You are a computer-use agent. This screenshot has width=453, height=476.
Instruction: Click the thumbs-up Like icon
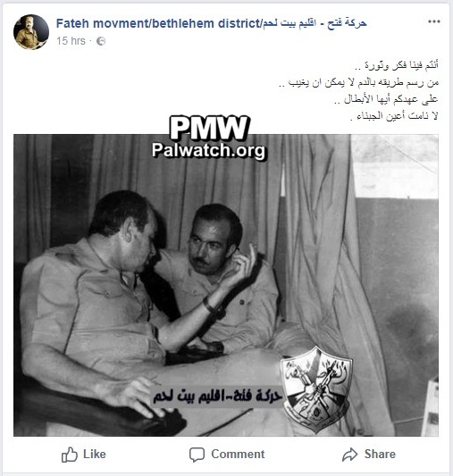[x=69, y=455]
